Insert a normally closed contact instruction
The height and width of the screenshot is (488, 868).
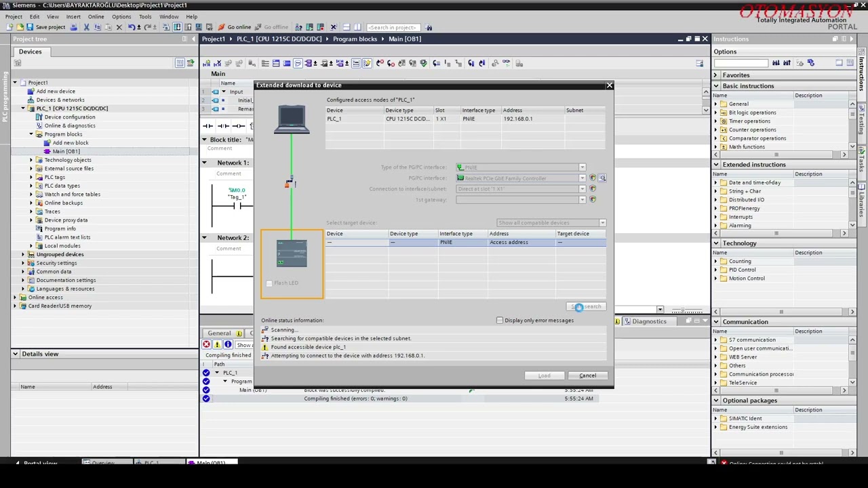click(x=223, y=125)
